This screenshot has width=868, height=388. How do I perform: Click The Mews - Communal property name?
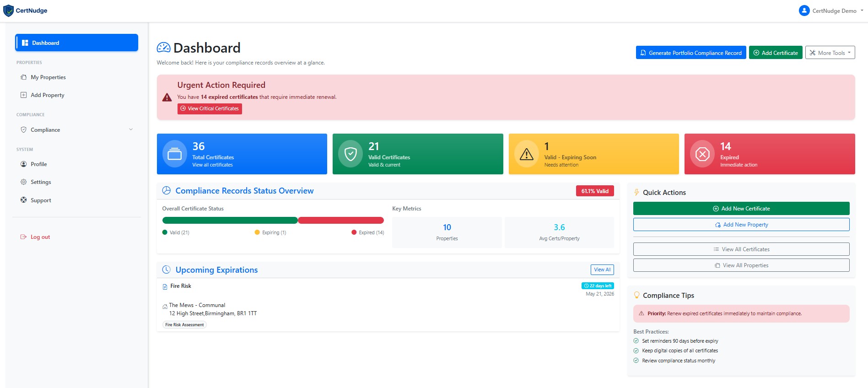pyautogui.click(x=197, y=305)
